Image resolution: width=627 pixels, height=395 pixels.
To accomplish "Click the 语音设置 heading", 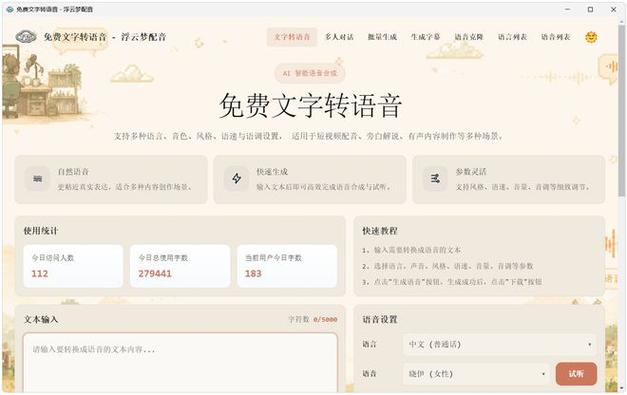I will click(380, 319).
